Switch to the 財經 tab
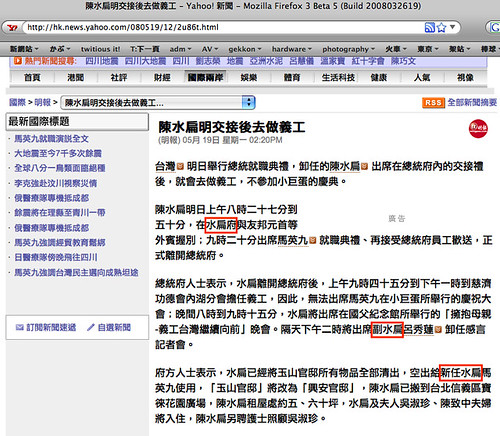This screenshot has height=436, width=500. pos(162,77)
